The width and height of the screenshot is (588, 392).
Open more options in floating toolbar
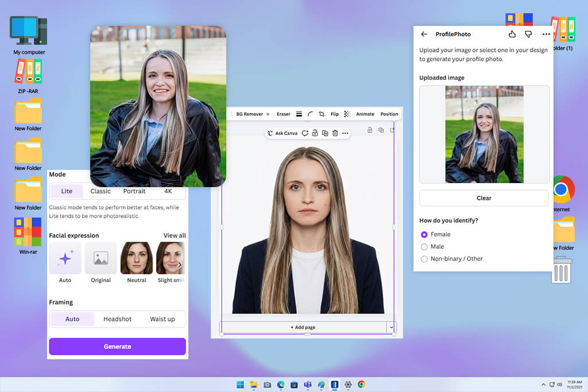click(x=345, y=133)
